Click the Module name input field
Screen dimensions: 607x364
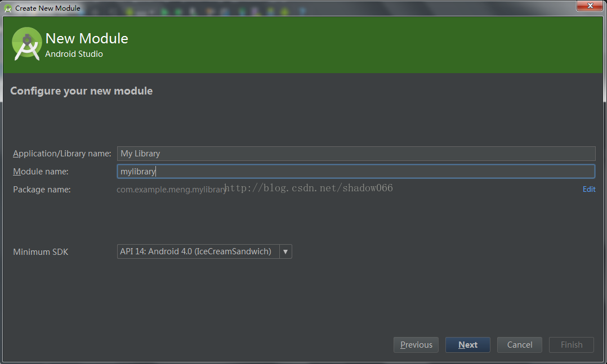click(x=356, y=172)
